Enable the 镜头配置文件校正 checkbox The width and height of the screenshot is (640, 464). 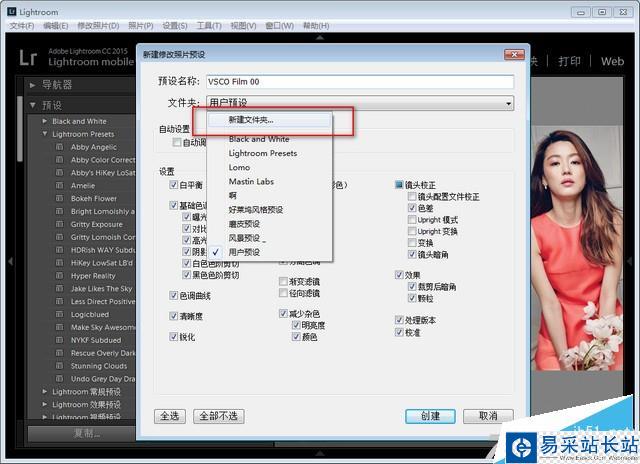412,197
